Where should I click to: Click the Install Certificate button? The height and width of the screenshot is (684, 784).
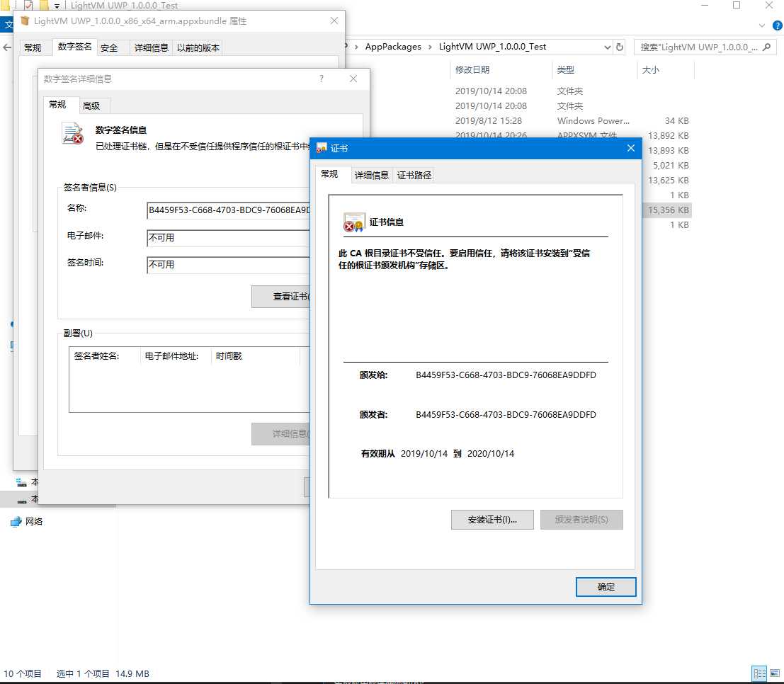pyautogui.click(x=492, y=520)
